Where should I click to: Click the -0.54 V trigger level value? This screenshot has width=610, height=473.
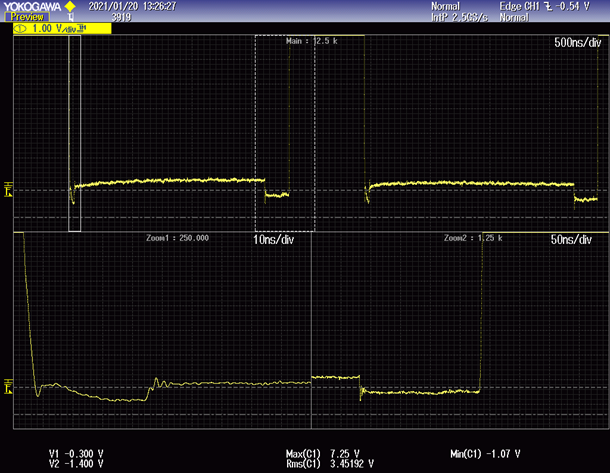click(x=573, y=6)
